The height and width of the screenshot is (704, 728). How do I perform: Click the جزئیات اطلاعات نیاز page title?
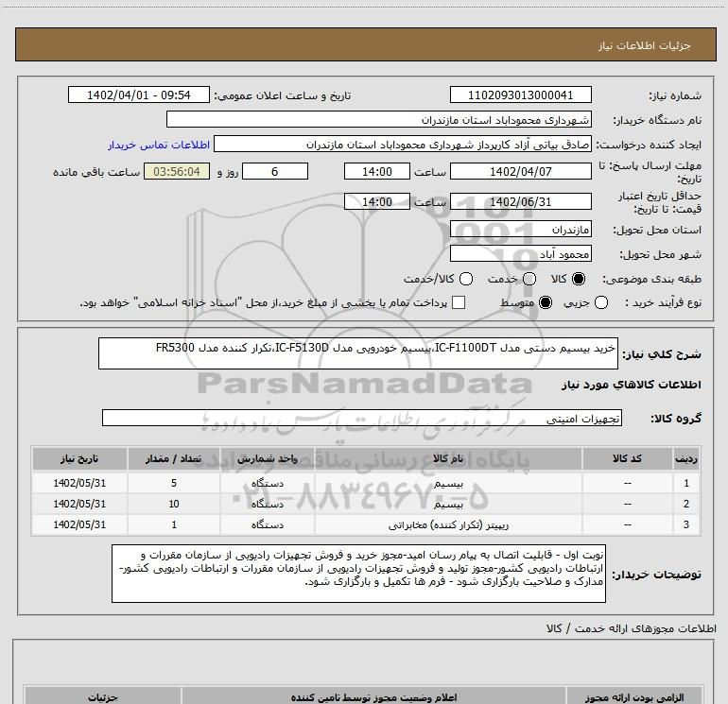(x=645, y=45)
